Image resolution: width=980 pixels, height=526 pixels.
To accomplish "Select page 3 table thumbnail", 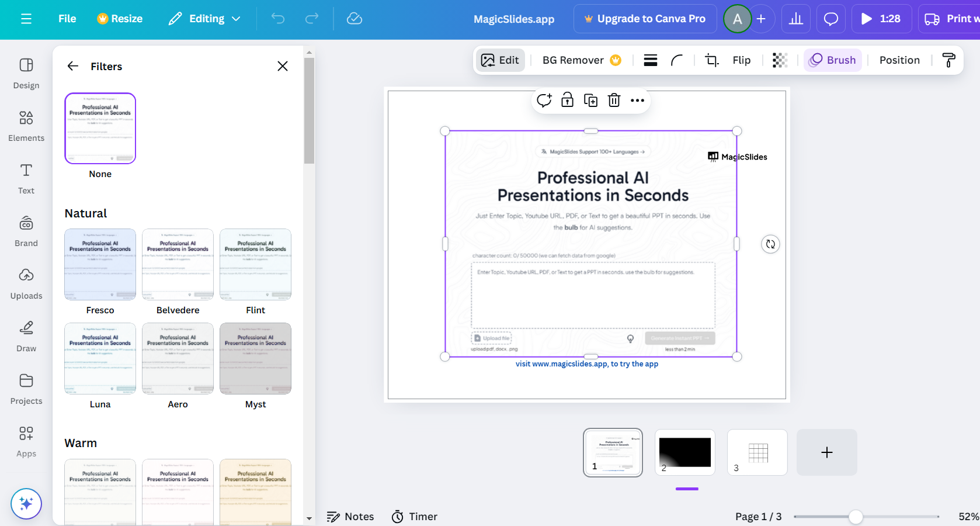I will pyautogui.click(x=757, y=452).
